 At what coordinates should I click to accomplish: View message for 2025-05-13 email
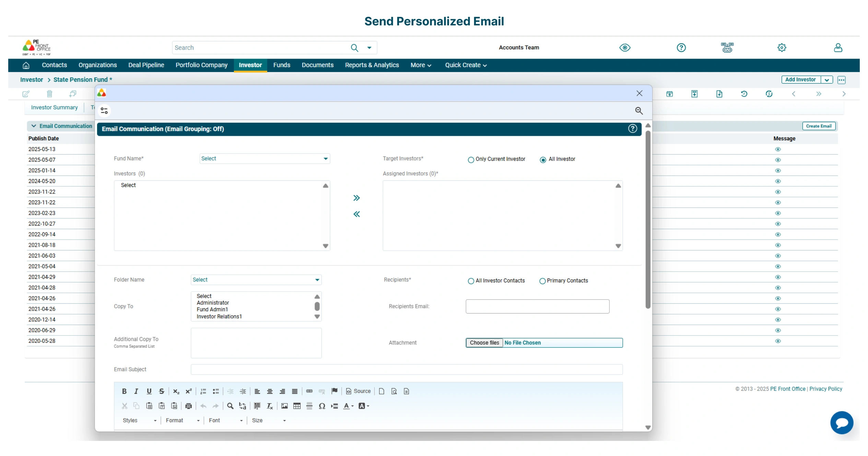coord(778,149)
